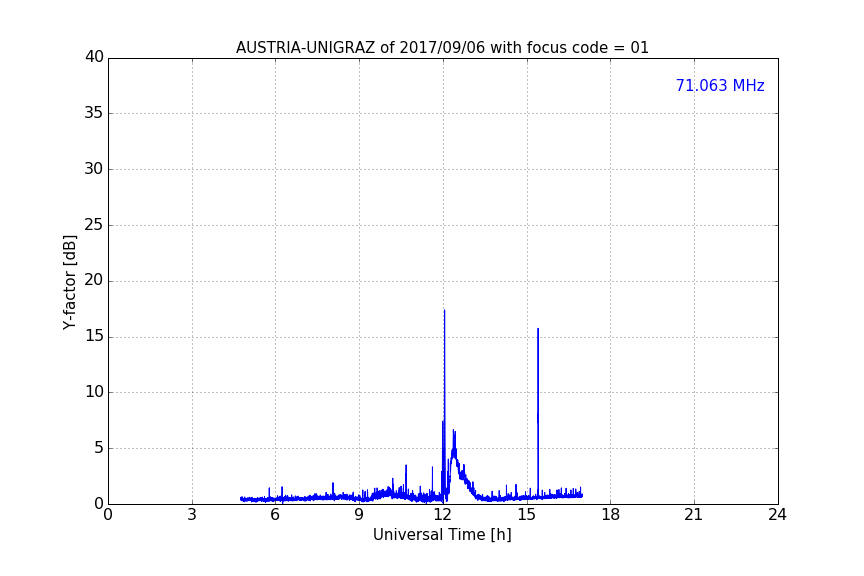Viewport: 864px width, 576px height.
Task: Click the y-axis tick label '20'
Action: [x=94, y=281]
